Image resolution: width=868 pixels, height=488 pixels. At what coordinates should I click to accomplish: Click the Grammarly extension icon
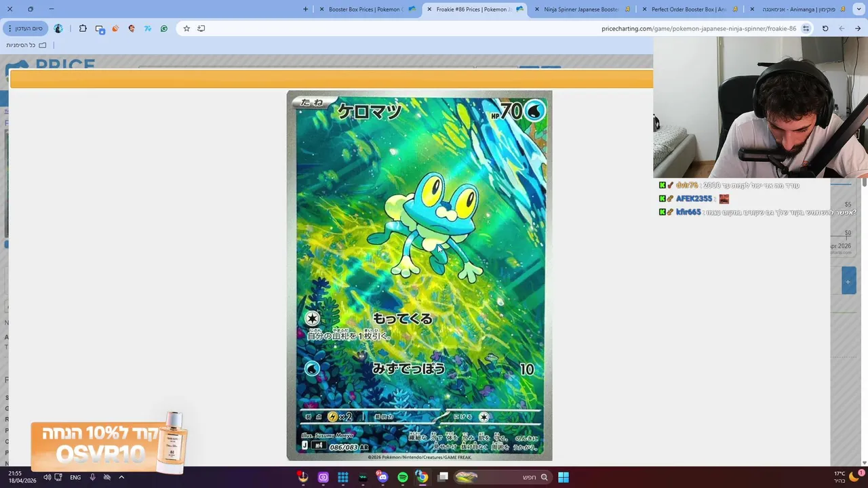pyautogui.click(x=164, y=28)
